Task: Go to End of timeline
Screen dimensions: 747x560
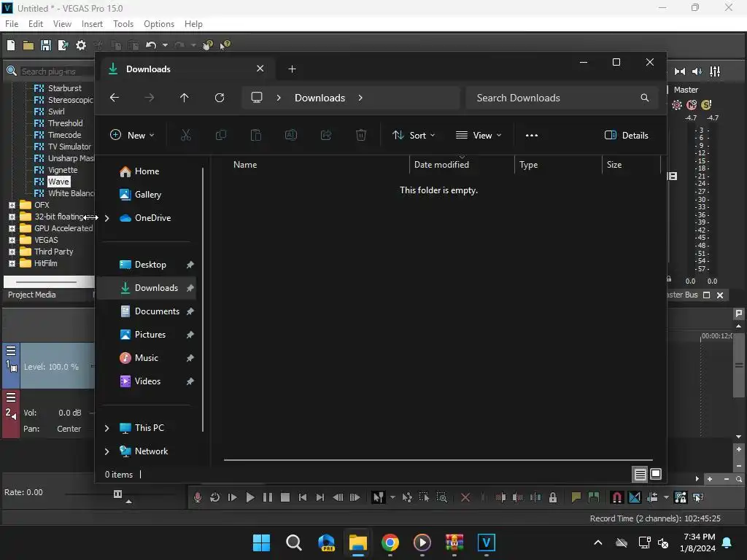Action: click(x=320, y=497)
